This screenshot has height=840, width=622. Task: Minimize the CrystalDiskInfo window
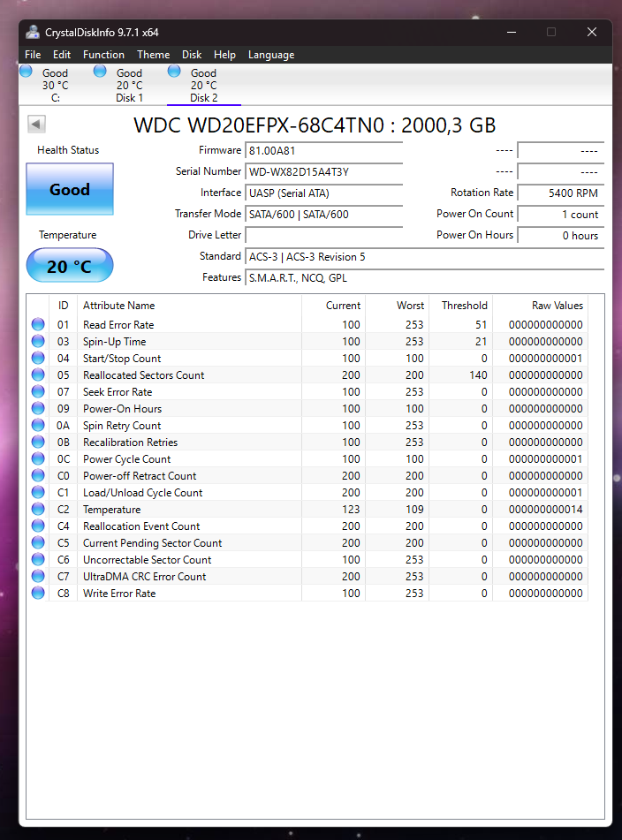tap(512, 32)
